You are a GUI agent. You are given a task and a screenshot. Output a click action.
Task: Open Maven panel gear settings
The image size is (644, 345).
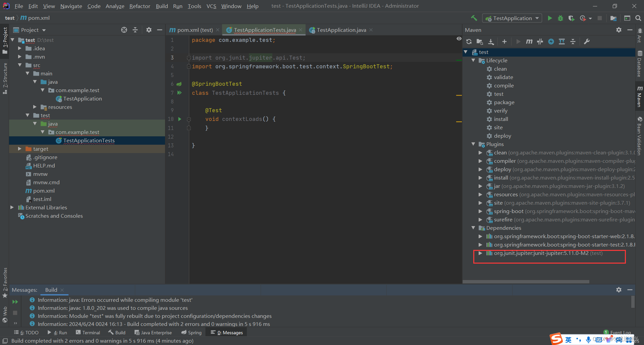pyautogui.click(x=619, y=30)
